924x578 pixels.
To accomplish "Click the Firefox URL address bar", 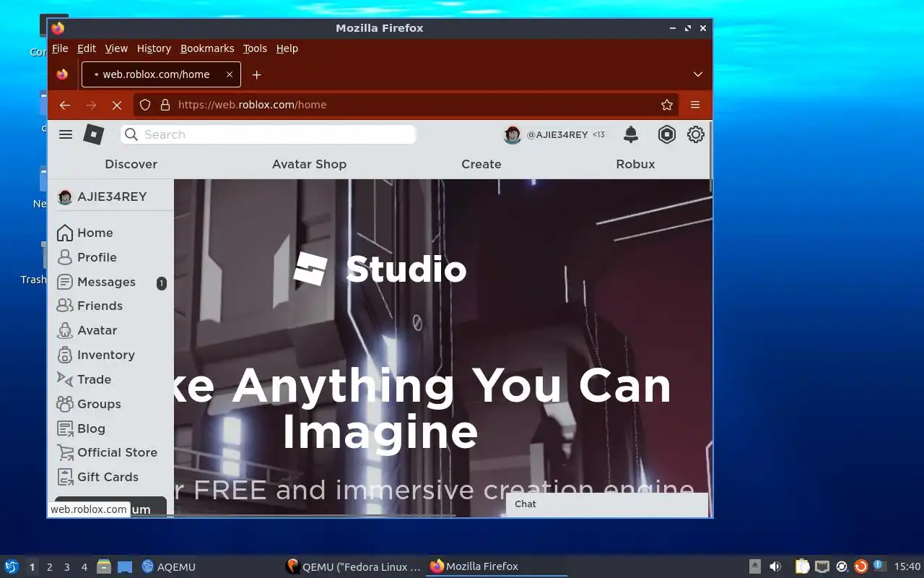I will click(x=404, y=105).
